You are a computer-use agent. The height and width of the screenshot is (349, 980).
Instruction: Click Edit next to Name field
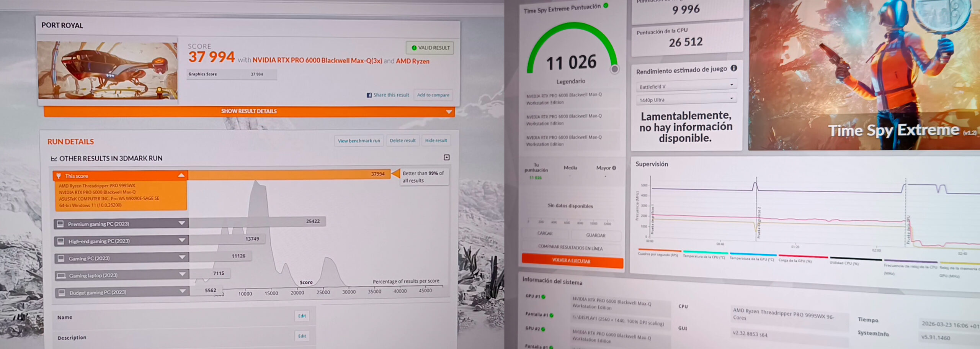click(302, 316)
